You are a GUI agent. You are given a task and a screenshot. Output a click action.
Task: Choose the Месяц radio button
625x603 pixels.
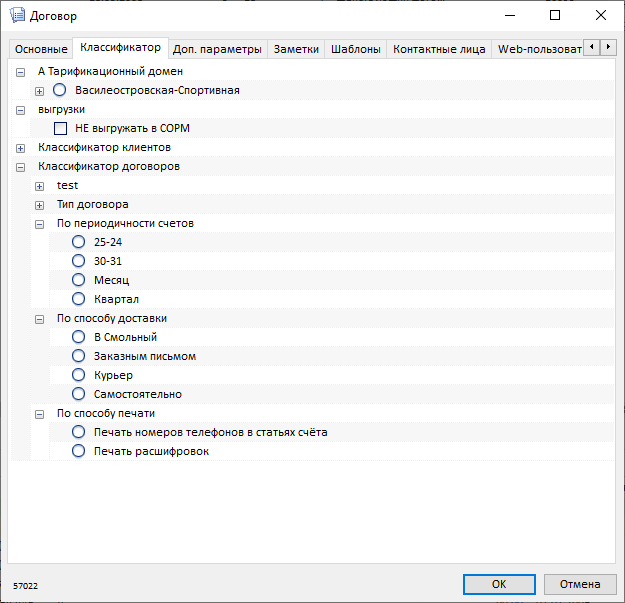point(79,280)
